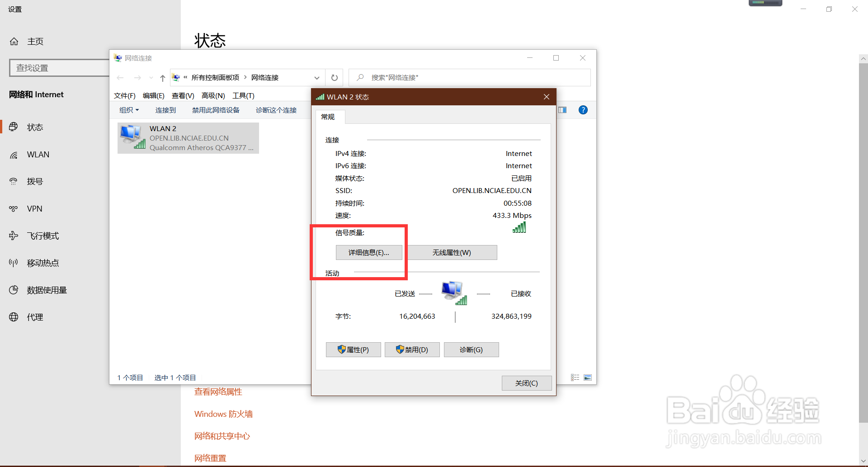
Task: Open the 数据使用量 pie chart icon
Action: pos(14,290)
